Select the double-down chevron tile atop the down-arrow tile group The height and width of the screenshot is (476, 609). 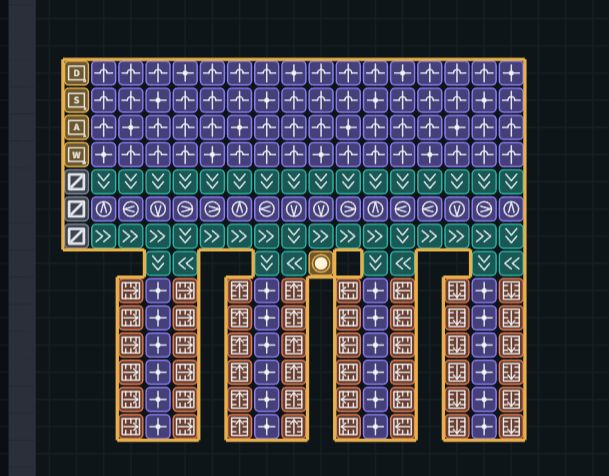pos(484,263)
